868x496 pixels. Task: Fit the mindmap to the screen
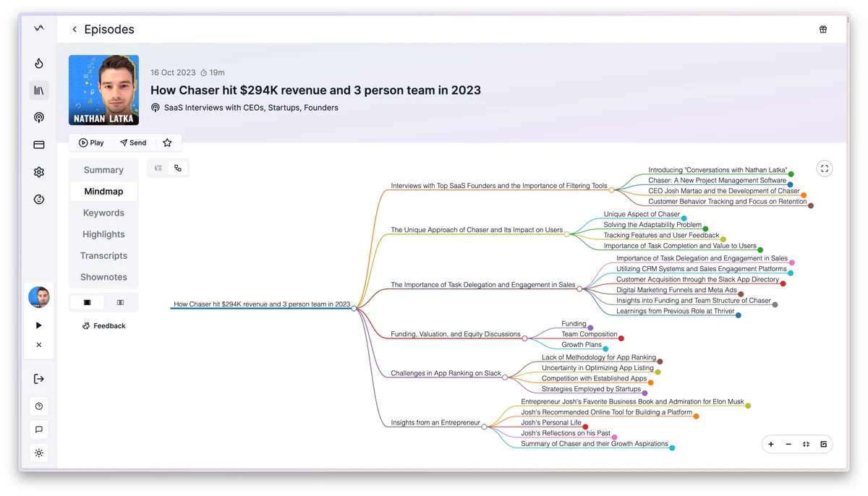click(806, 444)
